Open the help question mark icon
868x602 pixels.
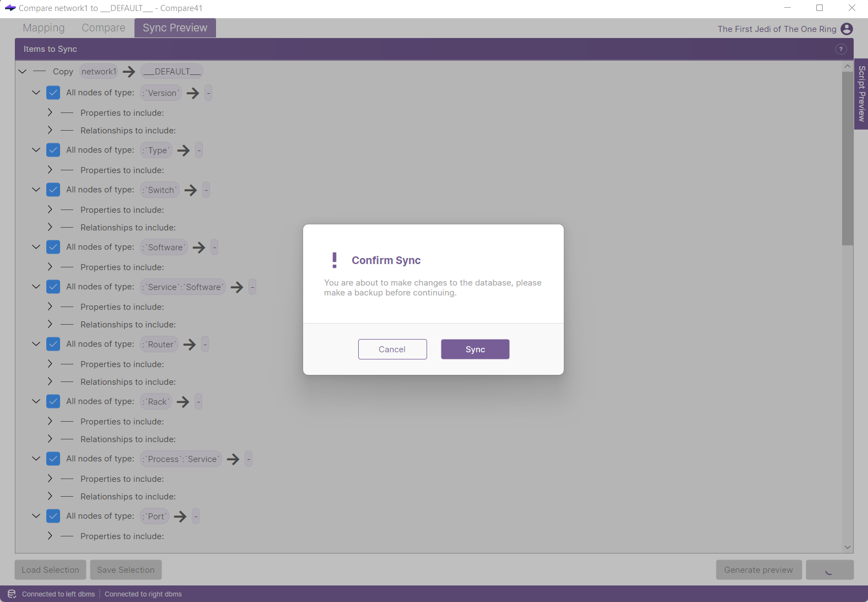click(x=841, y=49)
